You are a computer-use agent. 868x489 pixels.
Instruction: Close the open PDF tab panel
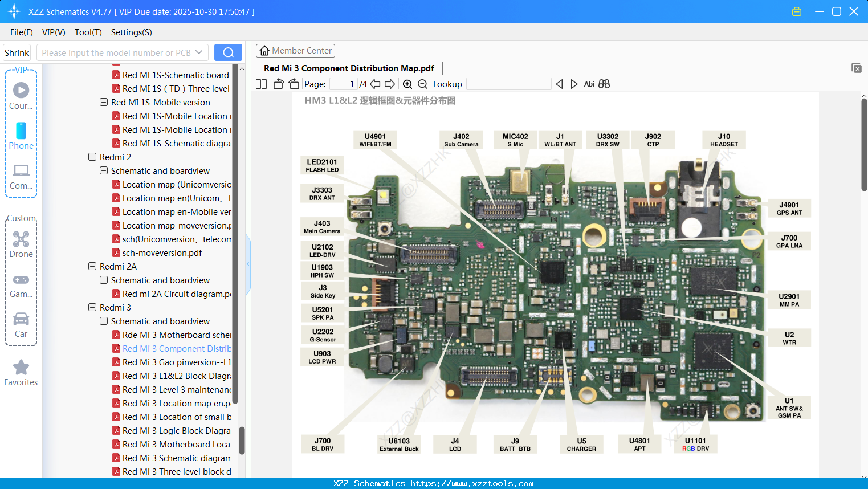pos(856,68)
